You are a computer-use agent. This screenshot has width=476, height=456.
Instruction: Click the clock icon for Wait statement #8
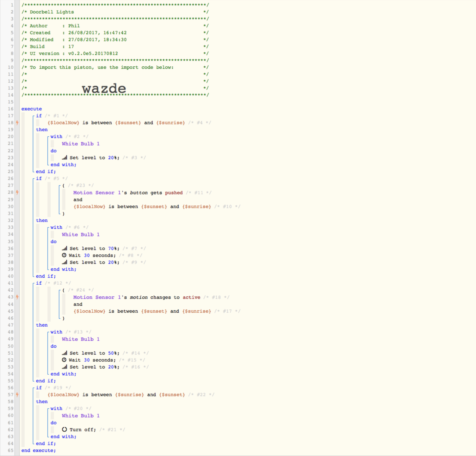tap(64, 255)
